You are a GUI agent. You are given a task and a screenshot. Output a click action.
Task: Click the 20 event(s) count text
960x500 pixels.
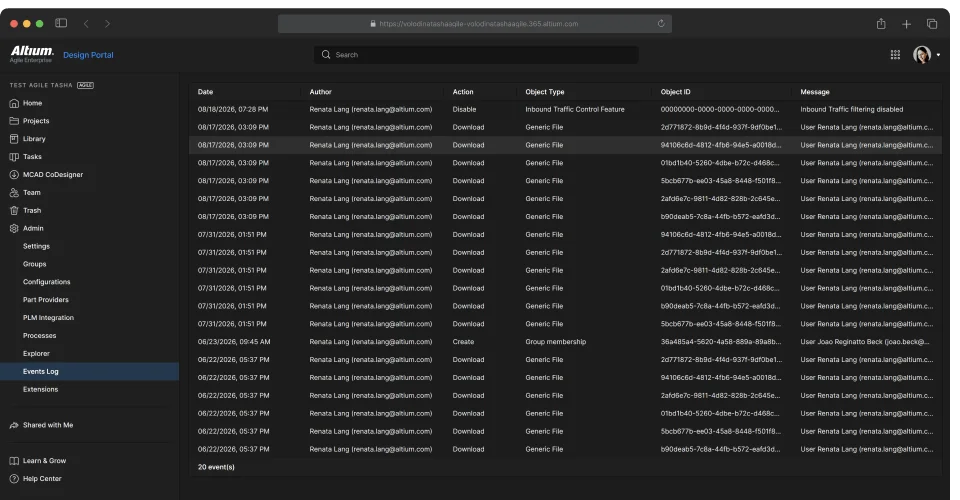216,467
